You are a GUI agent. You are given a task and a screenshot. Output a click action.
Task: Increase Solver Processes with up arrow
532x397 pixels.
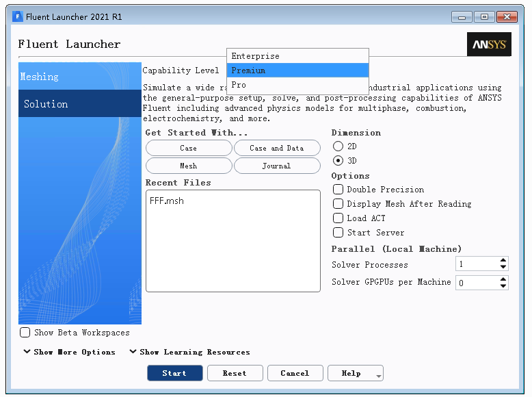(x=503, y=261)
